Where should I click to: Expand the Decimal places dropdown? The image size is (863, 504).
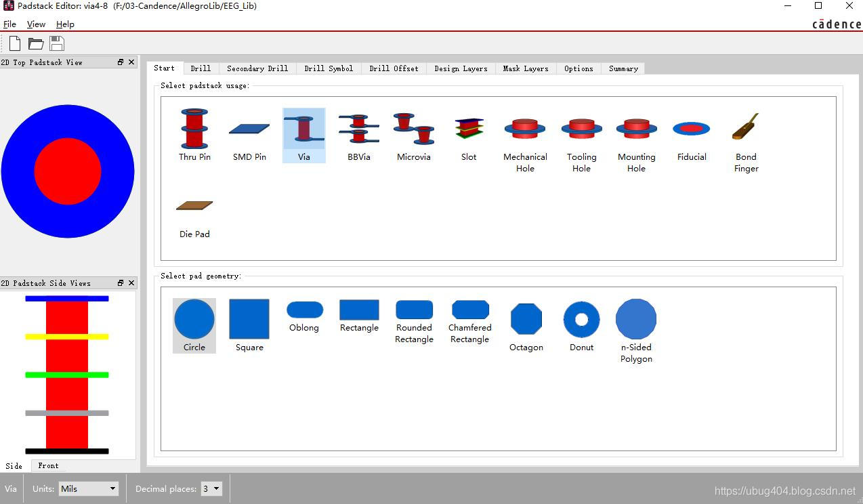(211, 488)
